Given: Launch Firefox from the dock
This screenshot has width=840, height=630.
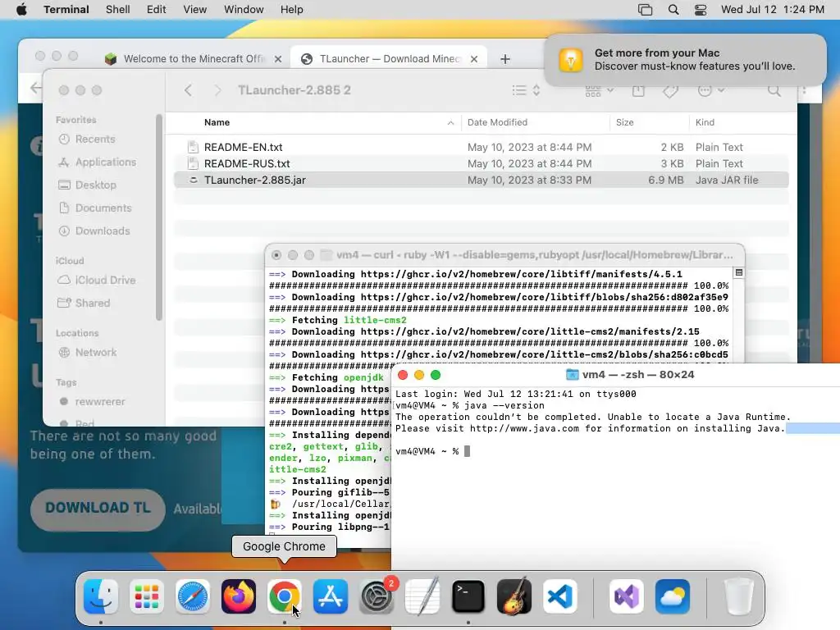Looking at the screenshot, I should (x=239, y=596).
